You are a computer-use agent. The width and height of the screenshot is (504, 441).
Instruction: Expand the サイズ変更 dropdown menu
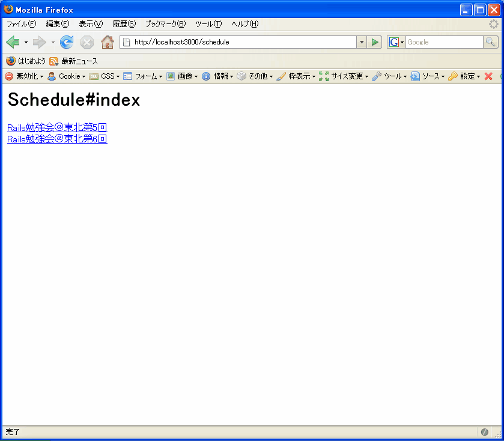point(367,76)
